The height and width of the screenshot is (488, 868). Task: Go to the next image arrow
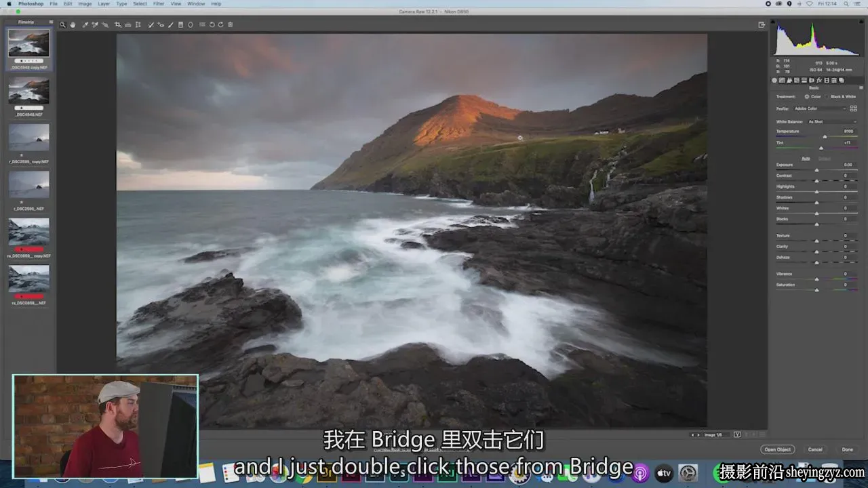click(x=698, y=434)
